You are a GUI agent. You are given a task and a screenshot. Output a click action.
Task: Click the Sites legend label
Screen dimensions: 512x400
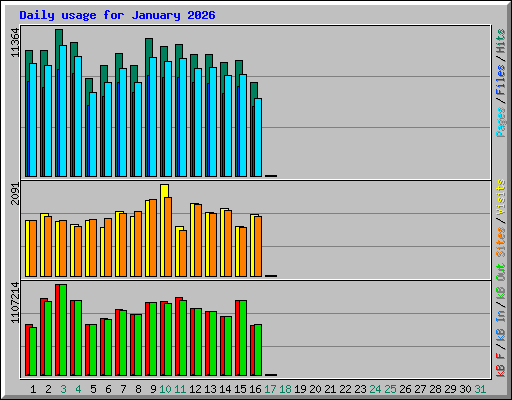coord(501,242)
